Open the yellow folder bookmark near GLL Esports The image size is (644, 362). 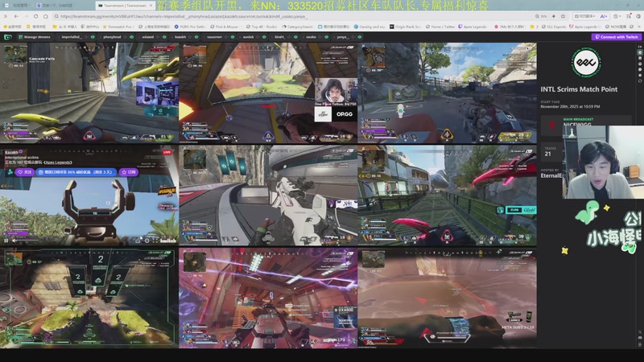pyautogui.click(x=532, y=27)
